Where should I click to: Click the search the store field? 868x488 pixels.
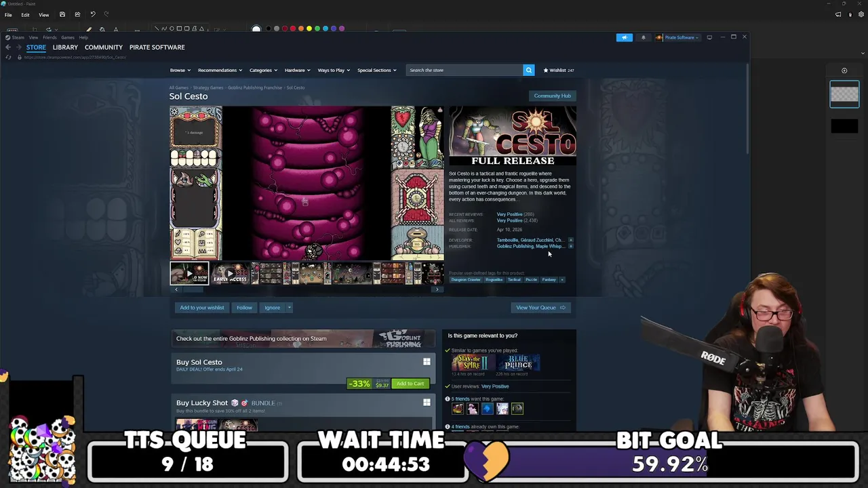click(465, 70)
